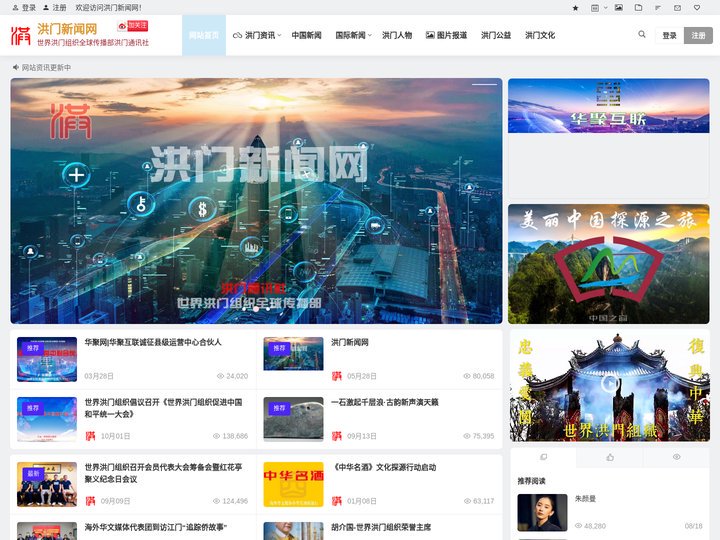Viewport: 720px width, 540px height.
Task: Click the folder icon in top utility bar
Action: point(638,8)
